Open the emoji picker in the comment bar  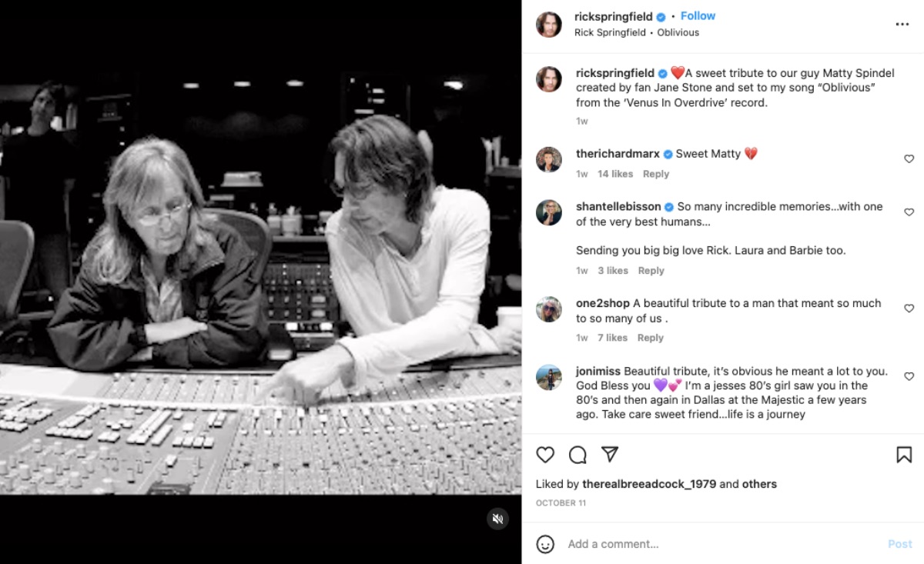545,544
